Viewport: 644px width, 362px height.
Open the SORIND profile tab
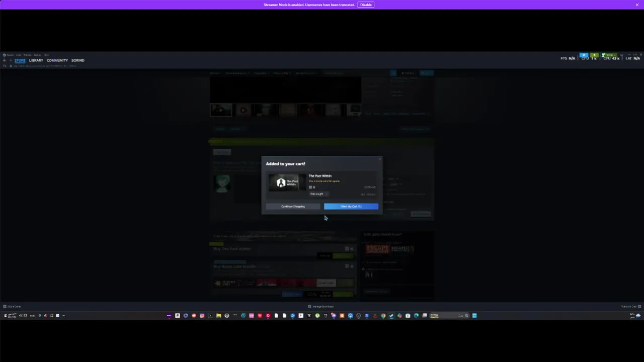coord(78,60)
